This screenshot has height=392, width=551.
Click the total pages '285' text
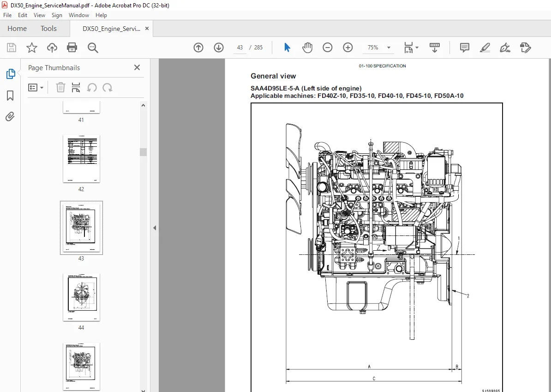point(258,48)
